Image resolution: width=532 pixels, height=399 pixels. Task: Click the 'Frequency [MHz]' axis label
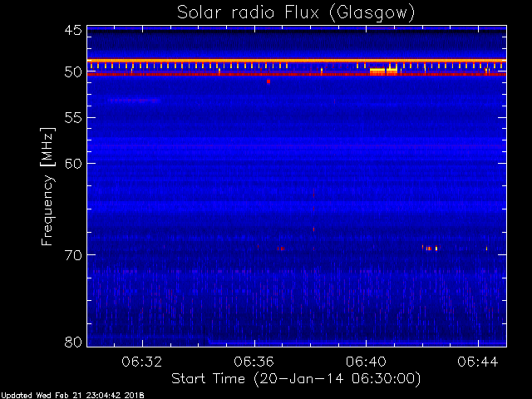tap(47, 186)
